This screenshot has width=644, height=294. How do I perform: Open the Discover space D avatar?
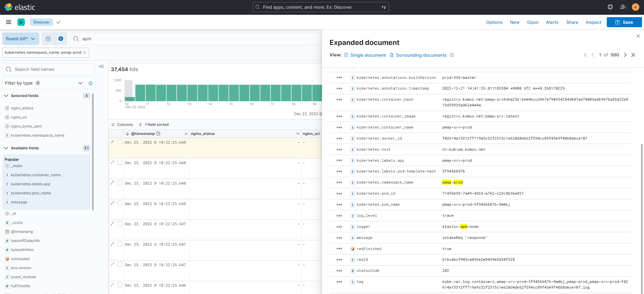coord(21,22)
